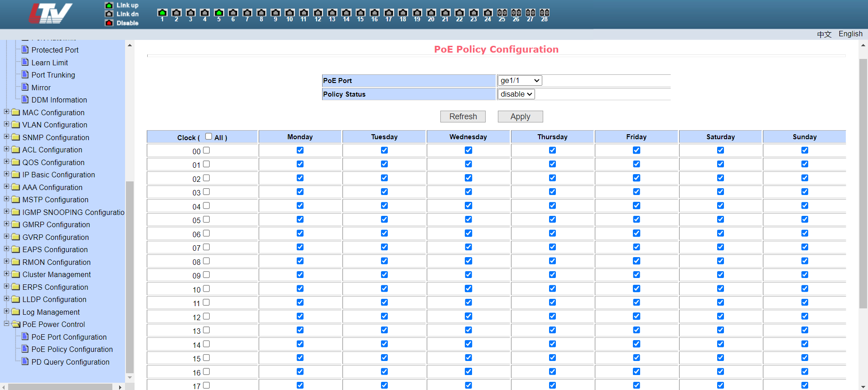Collapse the PoE Power Control tree node
Screen dimensions: 868x390
click(6, 323)
